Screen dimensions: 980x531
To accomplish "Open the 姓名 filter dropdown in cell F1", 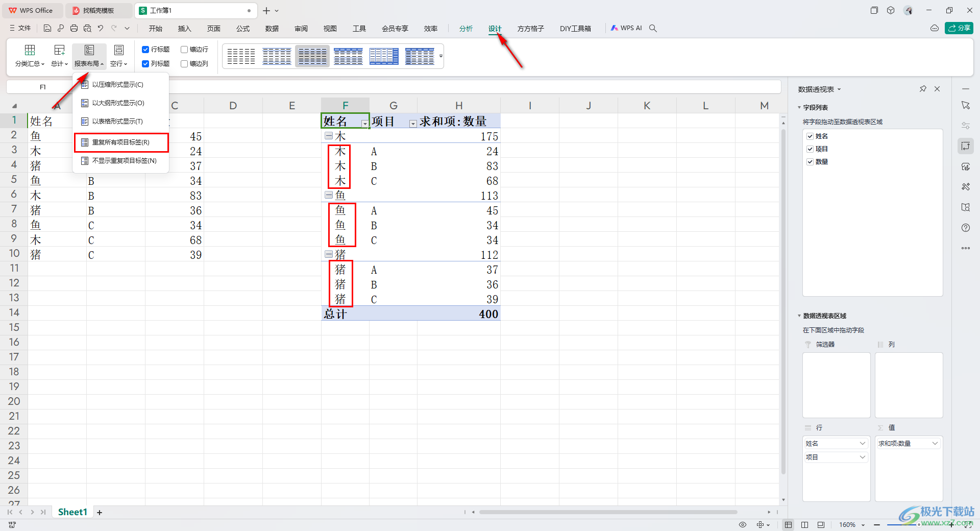I will [364, 124].
